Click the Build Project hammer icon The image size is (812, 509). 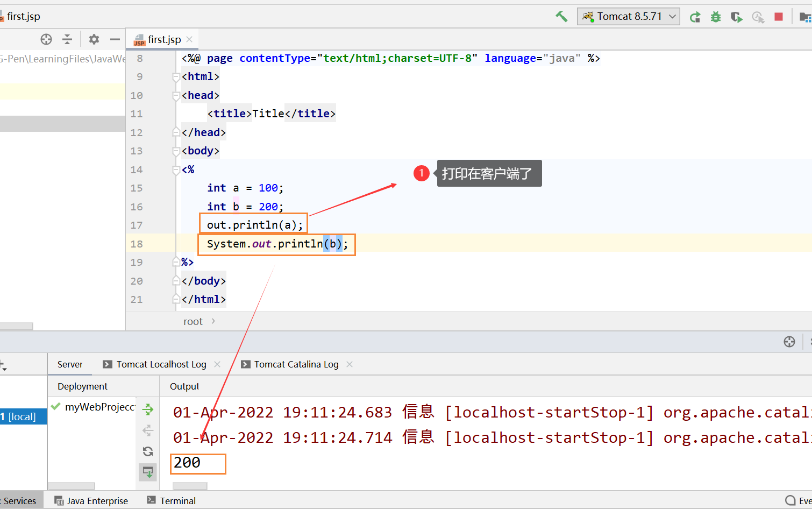coord(561,17)
